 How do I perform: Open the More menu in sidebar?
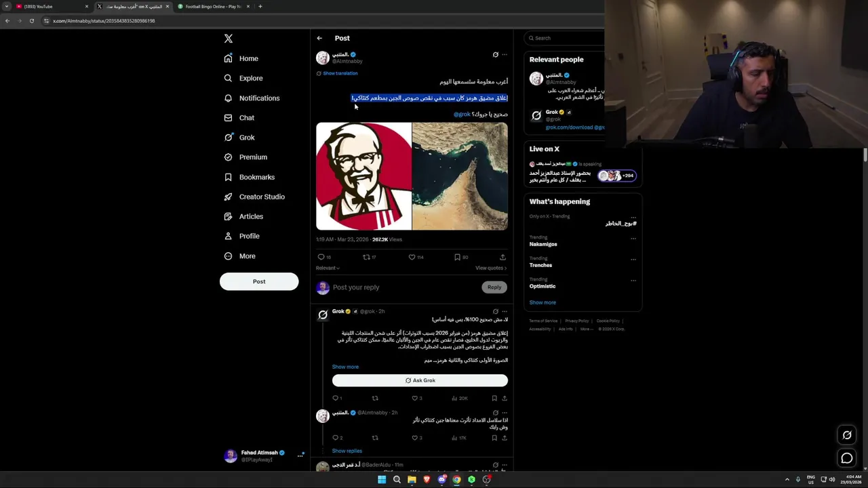(x=239, y=256)
